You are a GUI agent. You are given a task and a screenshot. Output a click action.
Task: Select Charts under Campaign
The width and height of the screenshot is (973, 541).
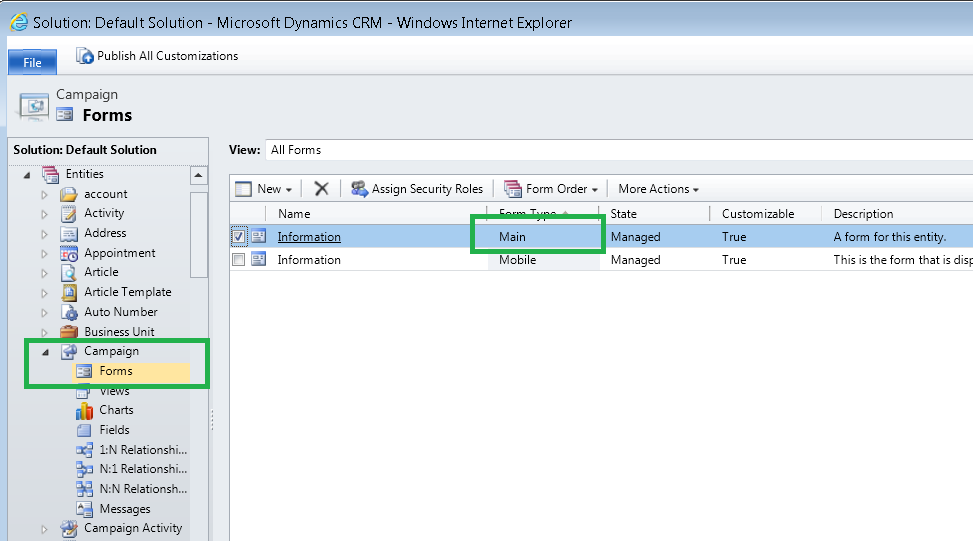click(117, 410)
